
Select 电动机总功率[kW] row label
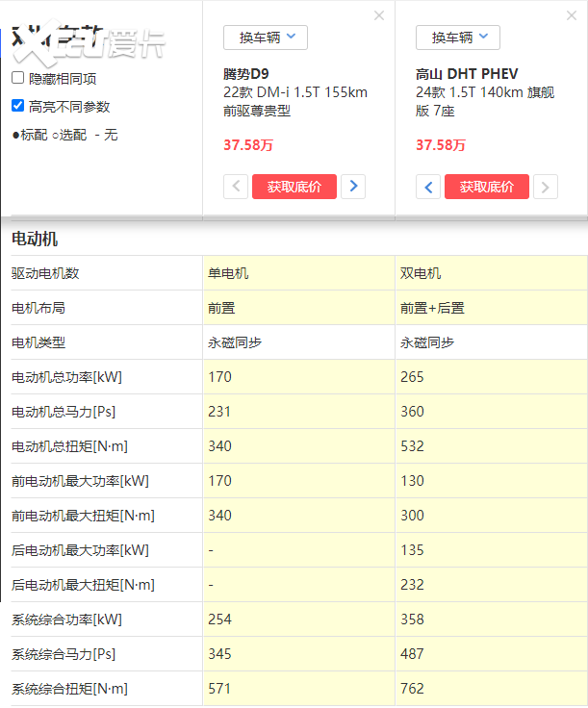click(x=66, y=377)
